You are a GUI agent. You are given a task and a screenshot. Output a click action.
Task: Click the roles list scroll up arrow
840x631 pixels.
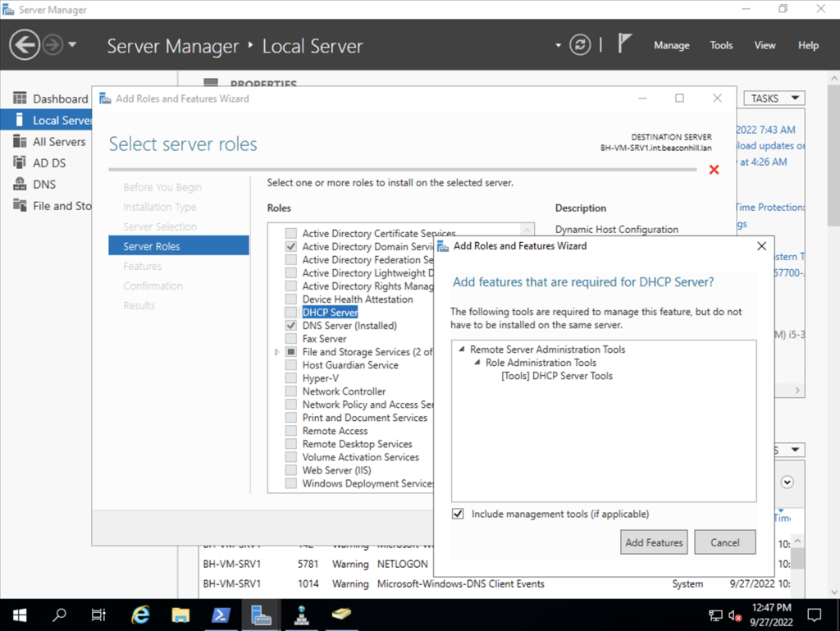click(x=527, y=230)
